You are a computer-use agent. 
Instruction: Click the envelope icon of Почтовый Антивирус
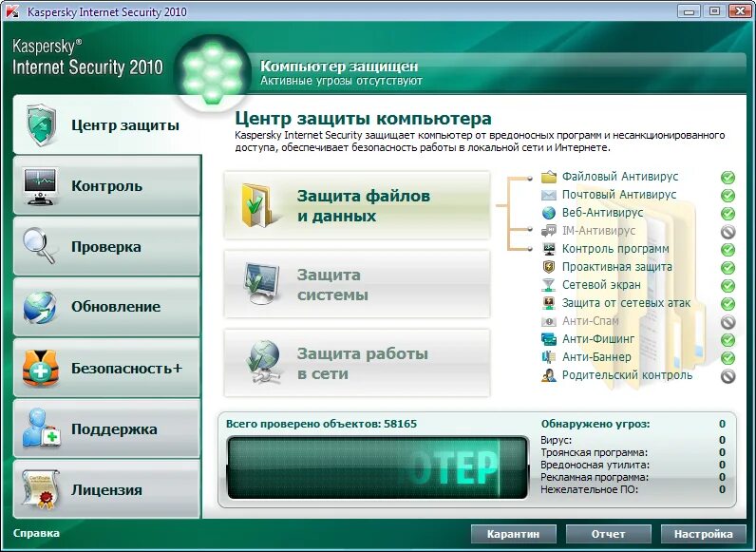(549, 195)
